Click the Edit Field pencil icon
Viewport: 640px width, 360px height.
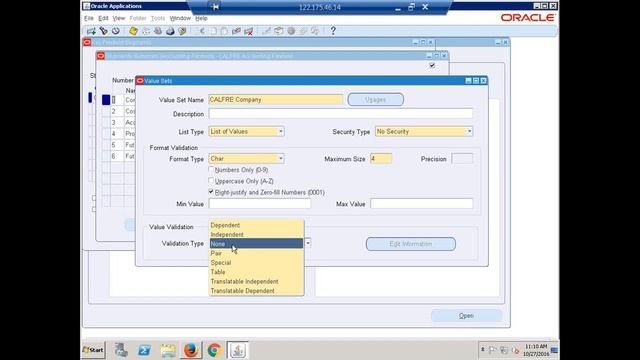click(267, 31)
